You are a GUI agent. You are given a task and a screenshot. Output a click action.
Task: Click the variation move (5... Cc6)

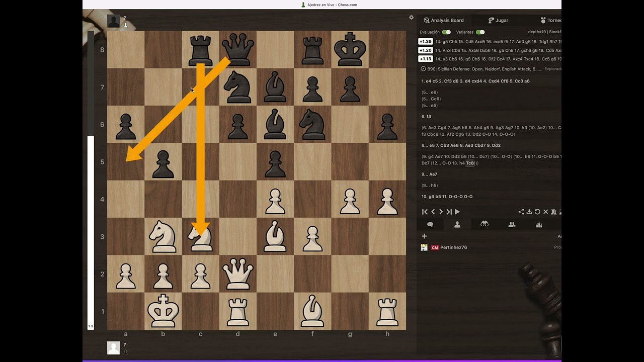431,99
